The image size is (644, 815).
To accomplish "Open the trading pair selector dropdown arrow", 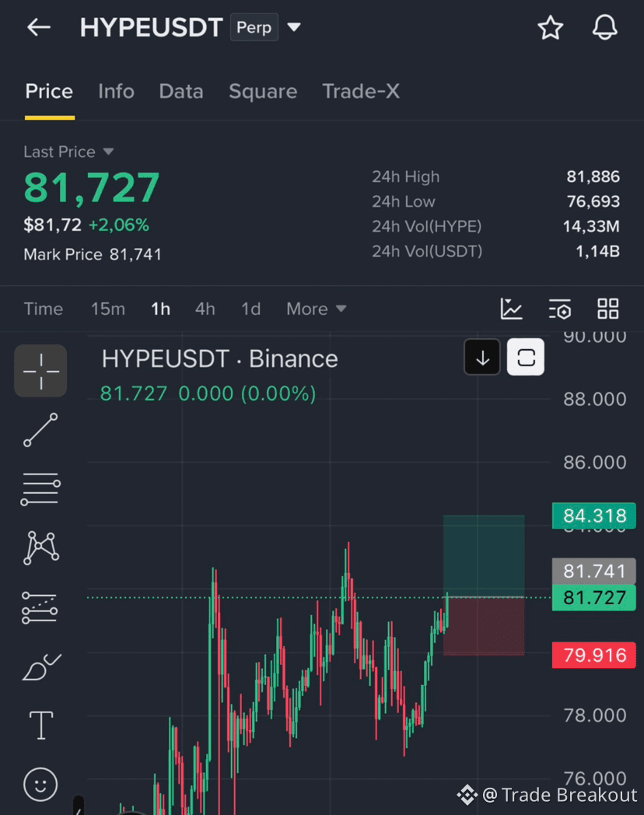I will coord(294,27).
